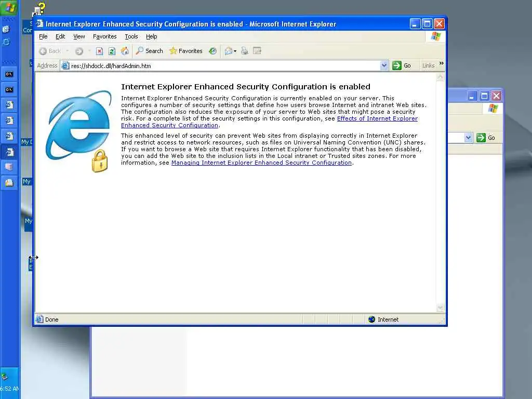Image resolution: width=532 pixels, height=399 pixels.
Task: Click the computer icon taskbar button
Action: point(9,167)
